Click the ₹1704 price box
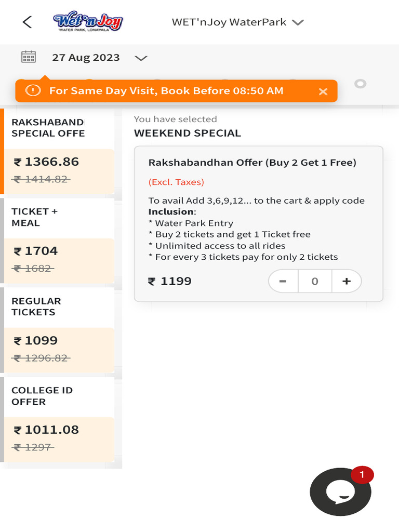The image size is (399, 532). (x=58, y=259)
